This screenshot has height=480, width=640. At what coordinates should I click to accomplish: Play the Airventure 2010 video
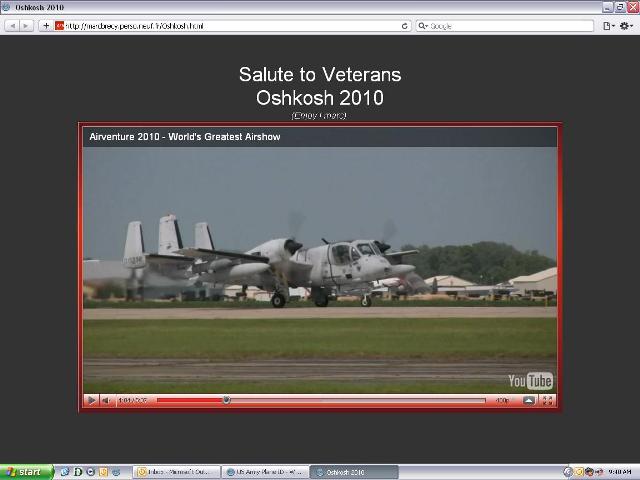coord(91,400)
